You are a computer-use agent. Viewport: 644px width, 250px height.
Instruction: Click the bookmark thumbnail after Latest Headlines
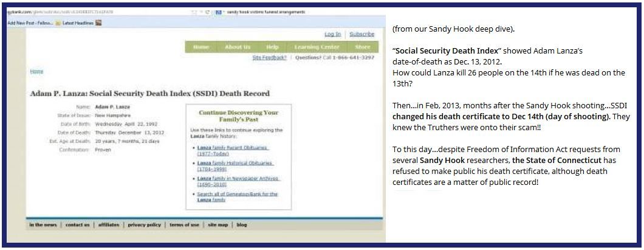[98, 23]
